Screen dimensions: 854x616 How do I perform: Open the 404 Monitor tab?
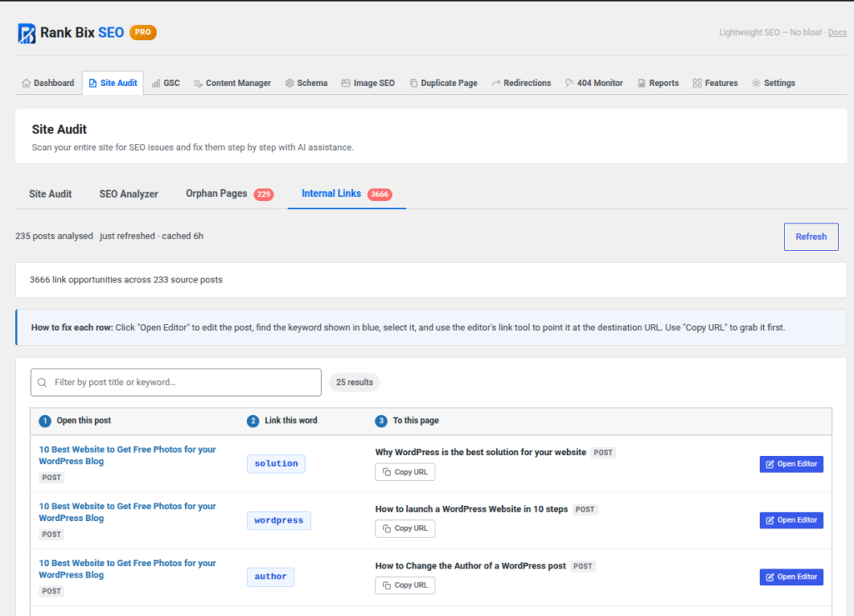[594, 83]
